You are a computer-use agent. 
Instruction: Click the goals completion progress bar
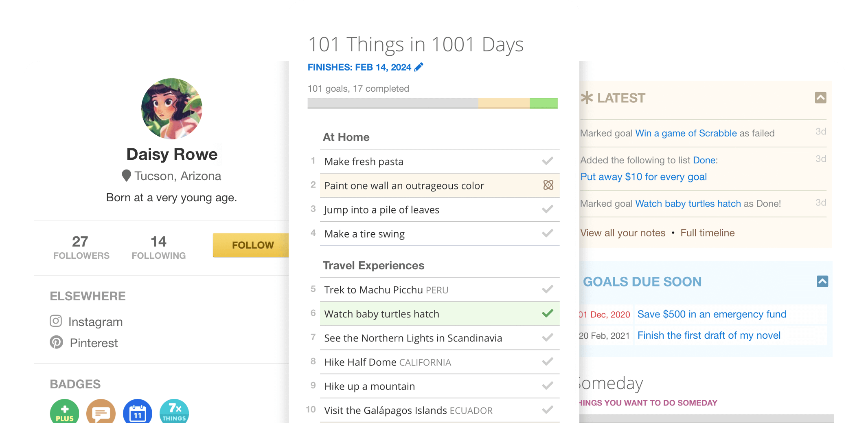[x=432, y=103]
